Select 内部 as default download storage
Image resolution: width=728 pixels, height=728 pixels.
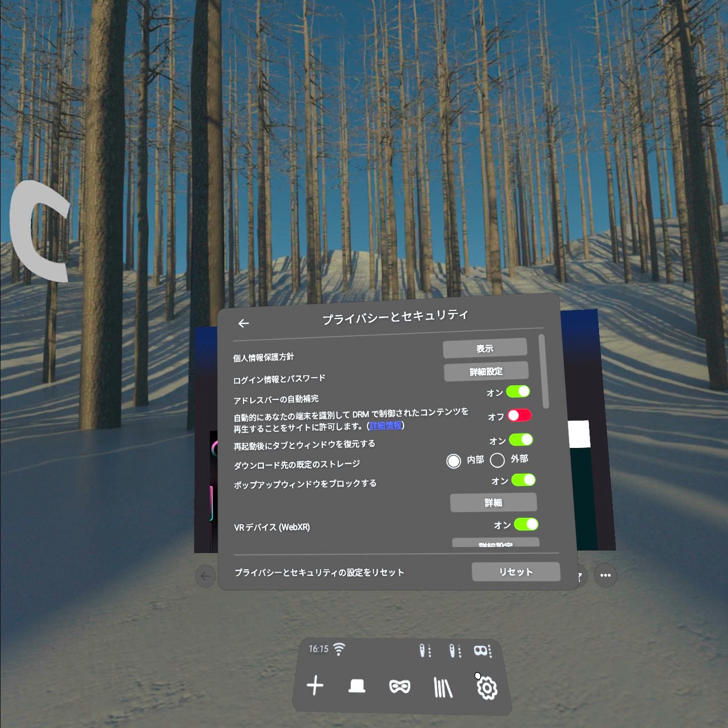(453, 461)
